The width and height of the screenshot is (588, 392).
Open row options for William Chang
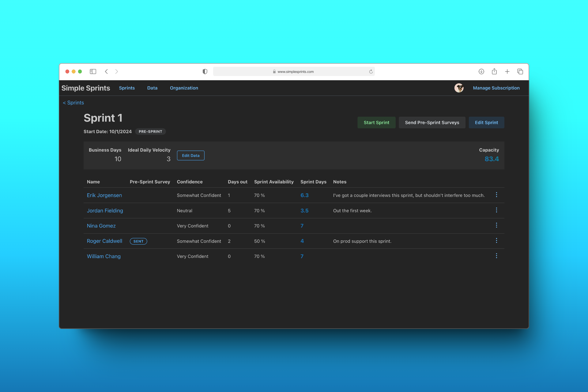[496, 256]
